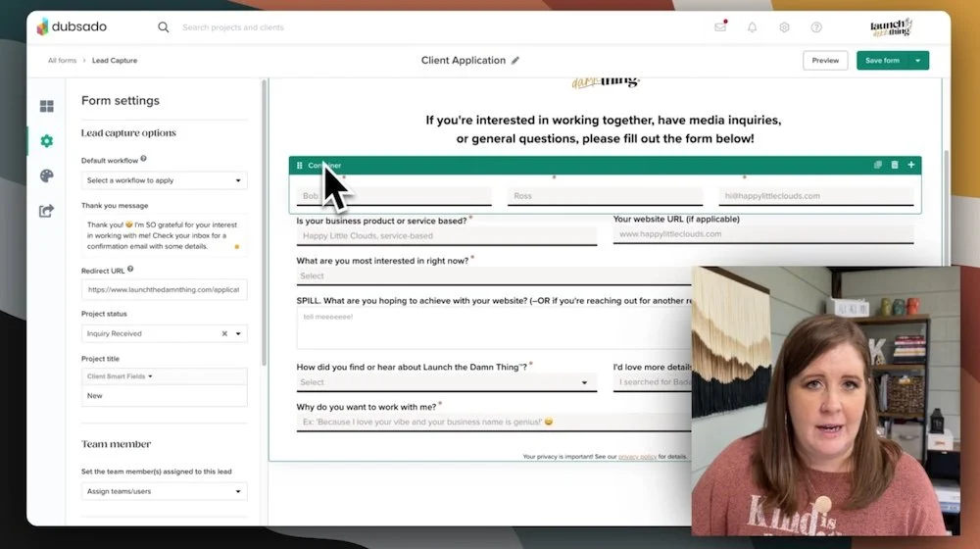This screenshot has width=980, height=549.
Task: Open 'How did you find' select dropdown
Action: [x=446, y=382]
